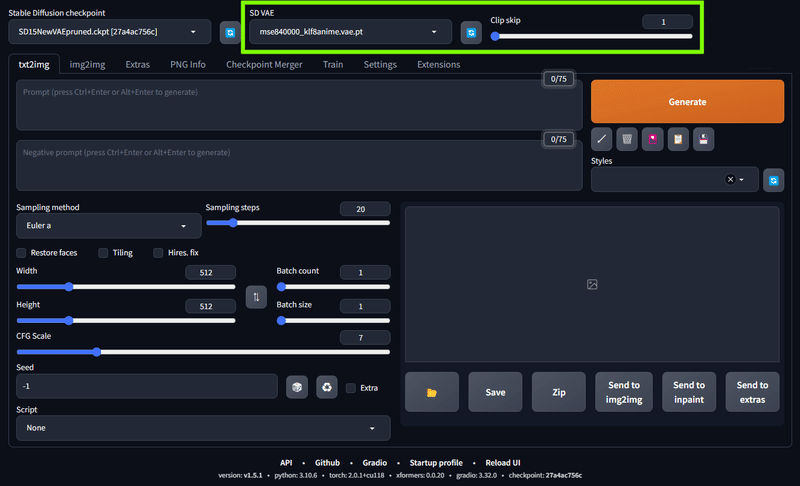
Task: Click the CFG Scale number field
Action: [365, 338]
